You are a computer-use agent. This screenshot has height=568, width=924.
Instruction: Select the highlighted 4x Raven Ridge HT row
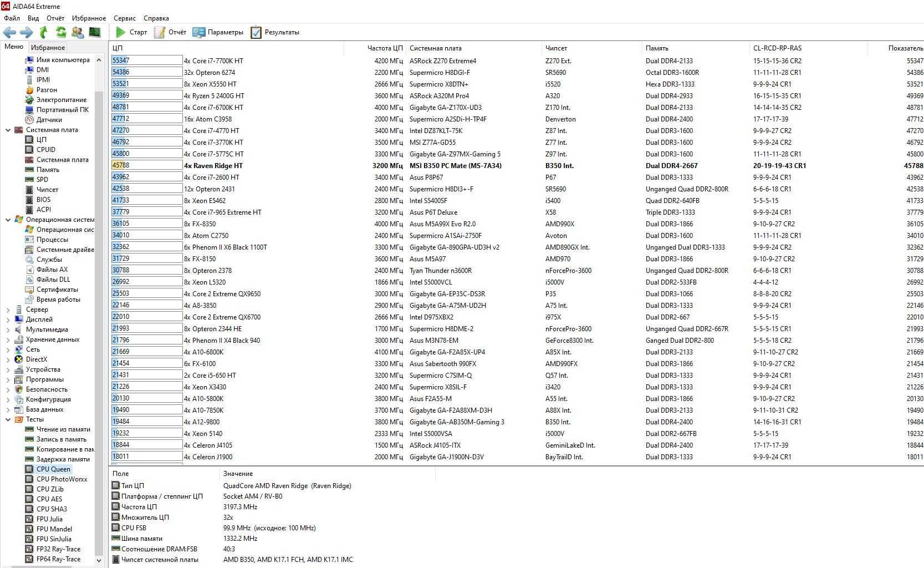[x=517, y=165]
